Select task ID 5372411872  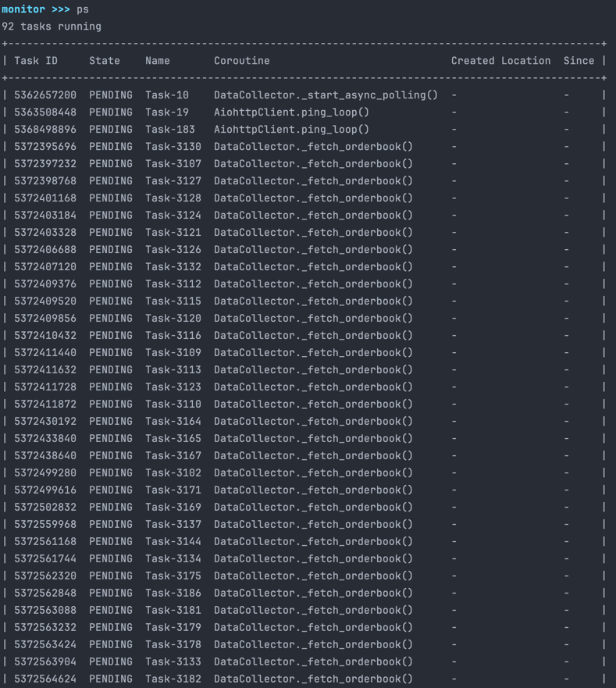pos(45,404)
